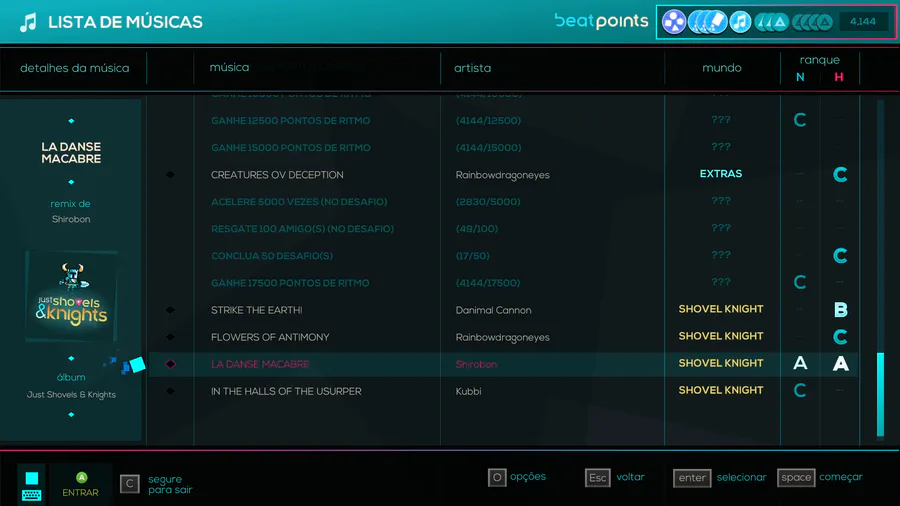Click the song list vertical scrollbar thumb
Image resolution: width=900 pixels, height=506 pixels.
(x=880, y=395)
